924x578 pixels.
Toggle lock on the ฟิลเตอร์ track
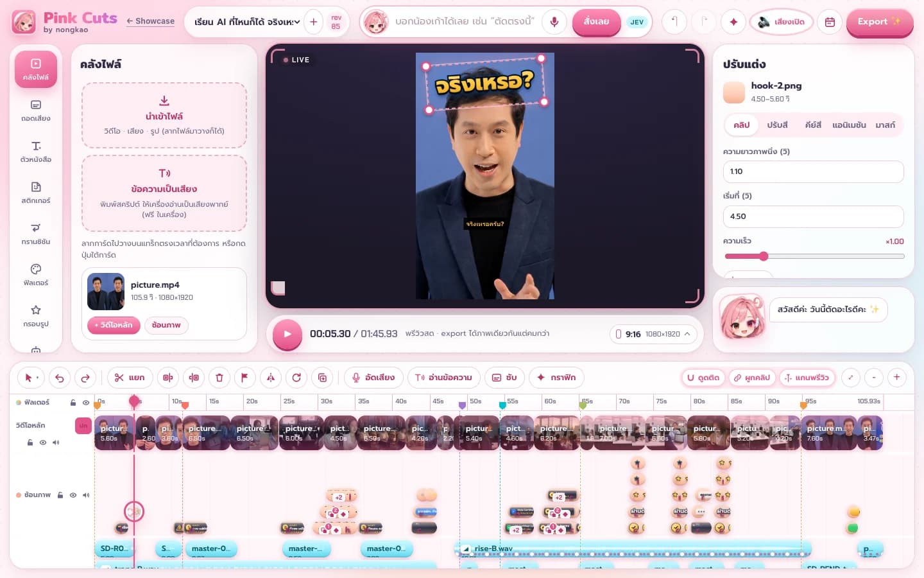point(73,403)
